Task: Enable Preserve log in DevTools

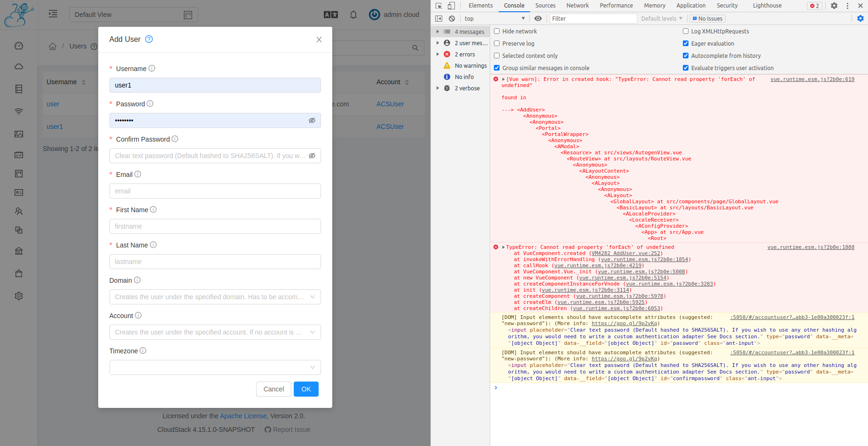Action: [x=497, y=43]
